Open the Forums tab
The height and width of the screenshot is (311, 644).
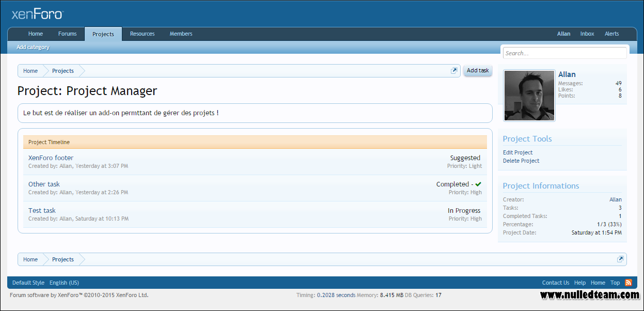point(67,34)
